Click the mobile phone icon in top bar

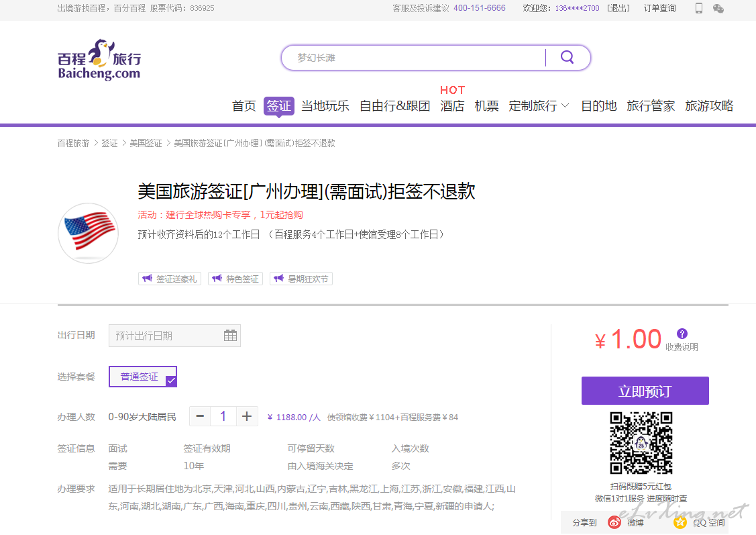tap(699, 9)
